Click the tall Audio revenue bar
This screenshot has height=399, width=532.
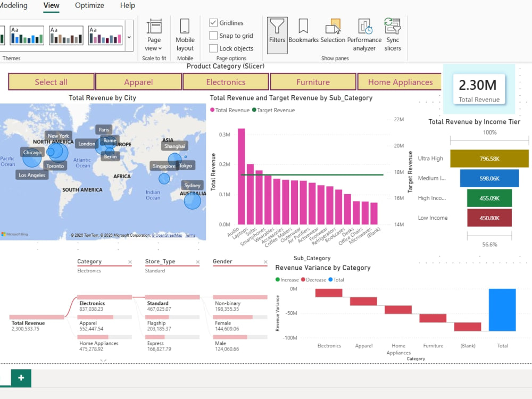click(241, 177)
